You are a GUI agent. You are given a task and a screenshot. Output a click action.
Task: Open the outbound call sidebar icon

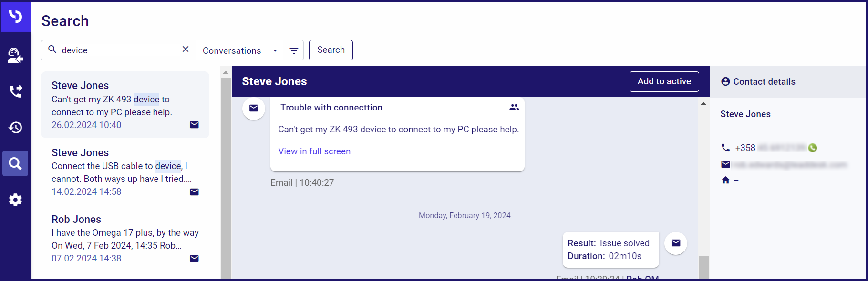[x=15, y=91]
